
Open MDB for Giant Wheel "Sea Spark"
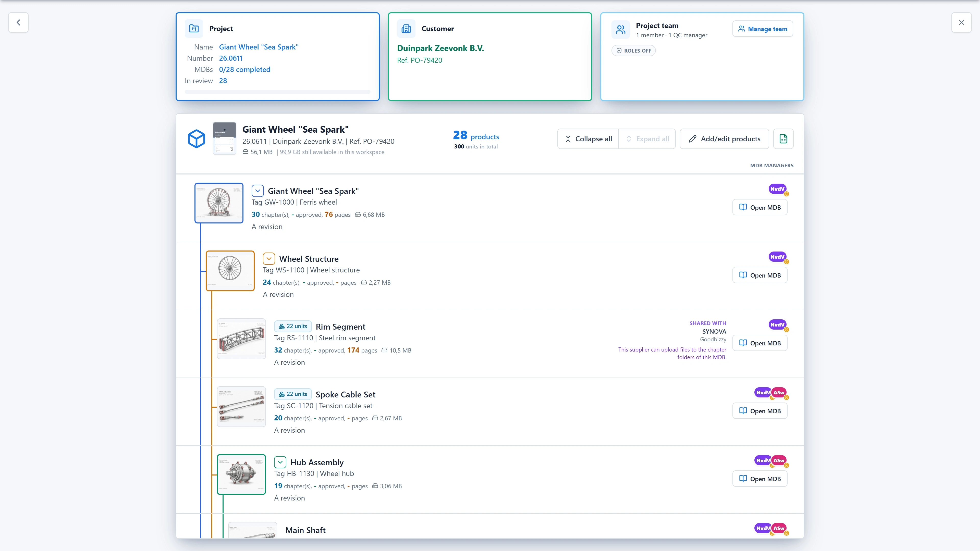760,207
